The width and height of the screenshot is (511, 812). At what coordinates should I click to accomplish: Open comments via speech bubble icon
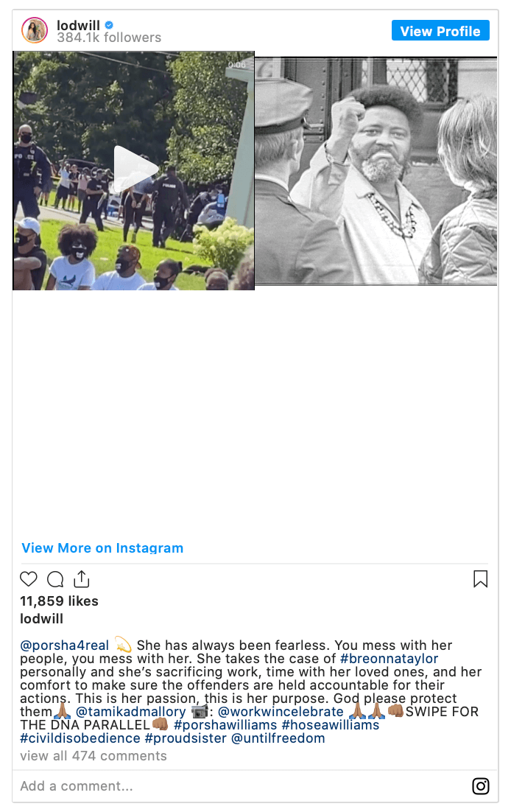[x=55, y=579]
